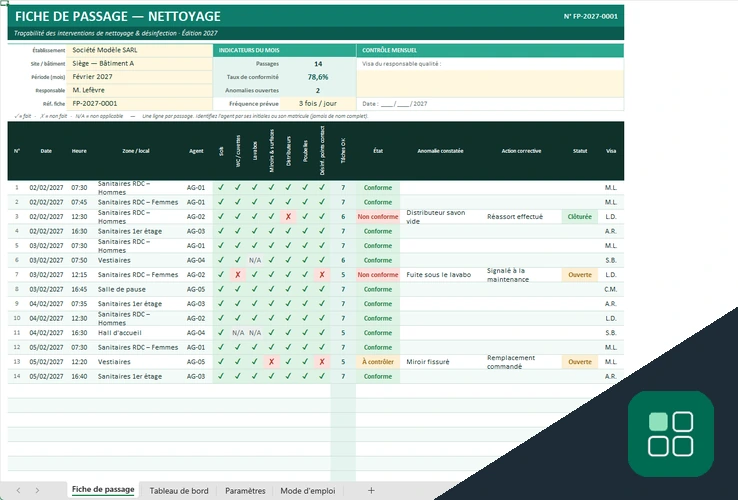Viewport: 738px width, 500px height.
Task: Select the Passages indicator value 14
Action: coord(318,64)
